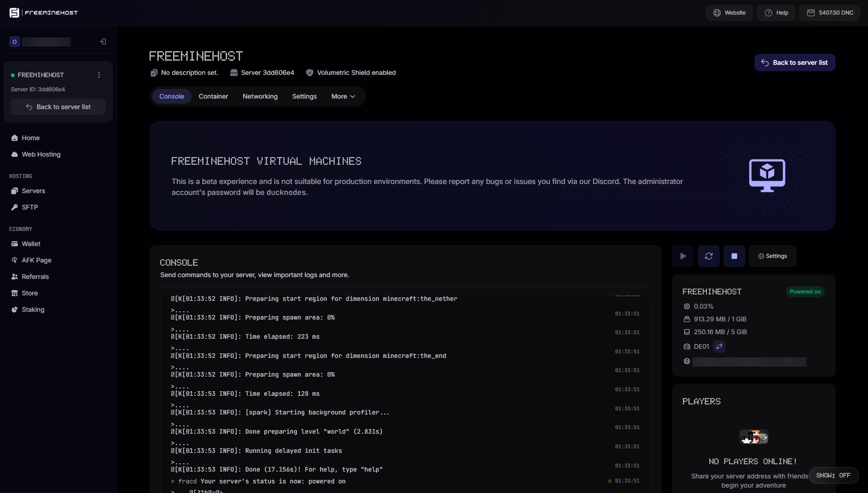
Task: Click the CPU usage icon at 0.03%
Action: pyautogui.click(x=686, y=306)
